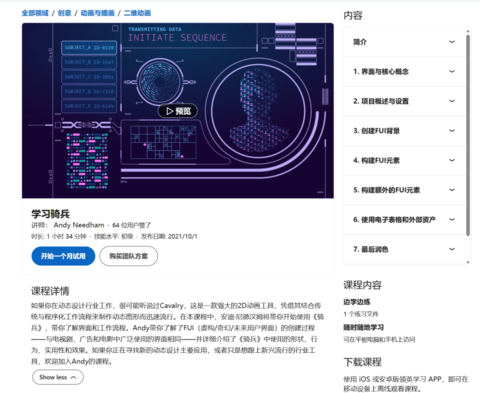Open the 二维动画 breadcrumb link
This screenshot has height=393, width=480.
137,13
